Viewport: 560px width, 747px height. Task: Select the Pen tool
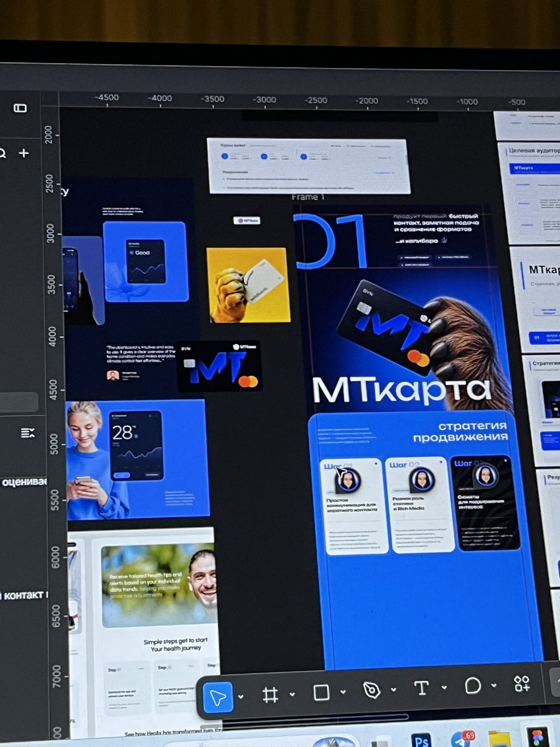pos(371,690)
